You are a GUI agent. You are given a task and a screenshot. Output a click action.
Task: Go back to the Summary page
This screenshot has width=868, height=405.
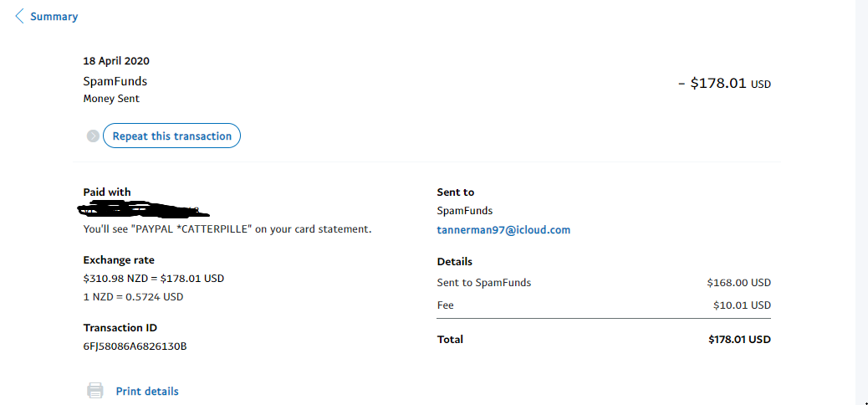tap(54, 17)
